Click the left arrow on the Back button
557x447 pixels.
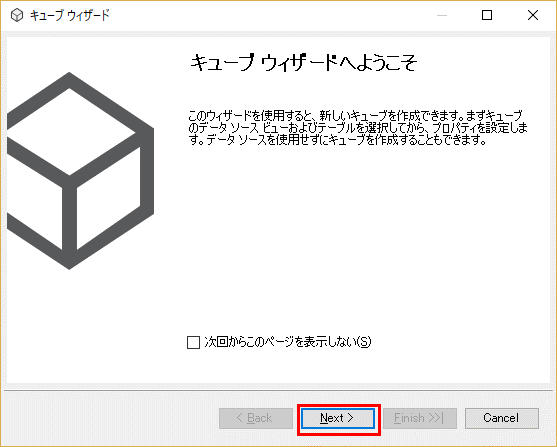[x=240, y=418]
